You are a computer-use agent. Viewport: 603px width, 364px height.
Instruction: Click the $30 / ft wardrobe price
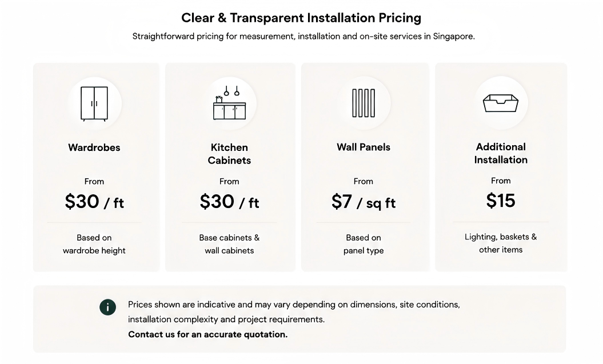tap(94, 201)
